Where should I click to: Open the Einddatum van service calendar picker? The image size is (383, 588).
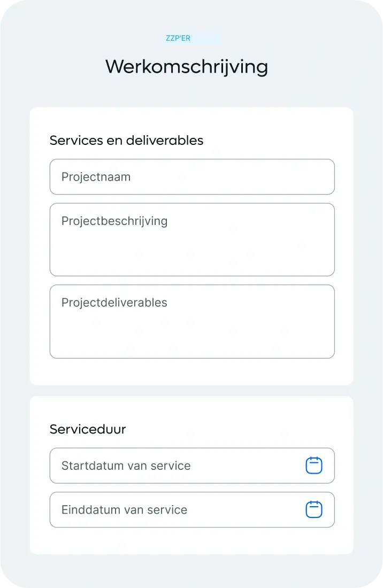[314, 509]
